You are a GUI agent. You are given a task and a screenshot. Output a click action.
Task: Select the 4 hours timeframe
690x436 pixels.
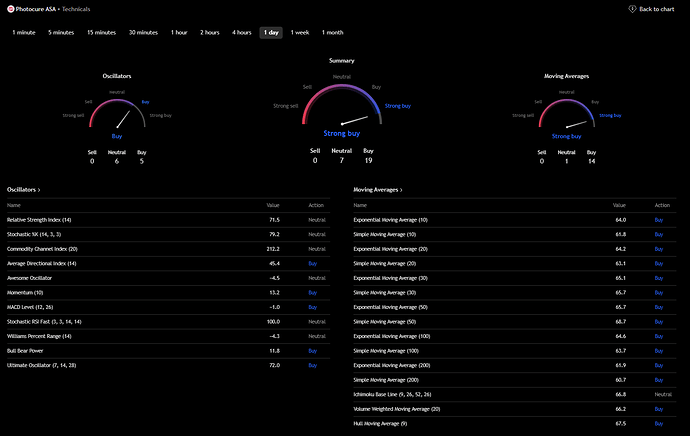coord(242,32)
